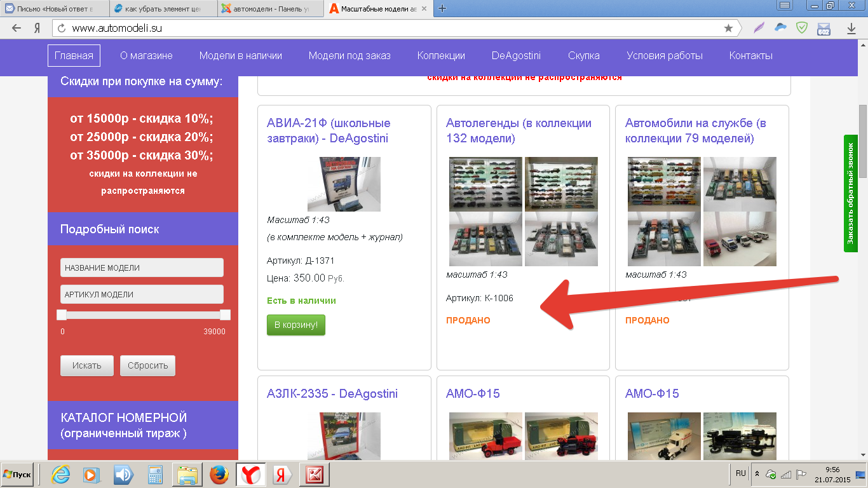Open the purple feather extension icon
Screen dimensions: 868x488
click(x=759, y=28)
